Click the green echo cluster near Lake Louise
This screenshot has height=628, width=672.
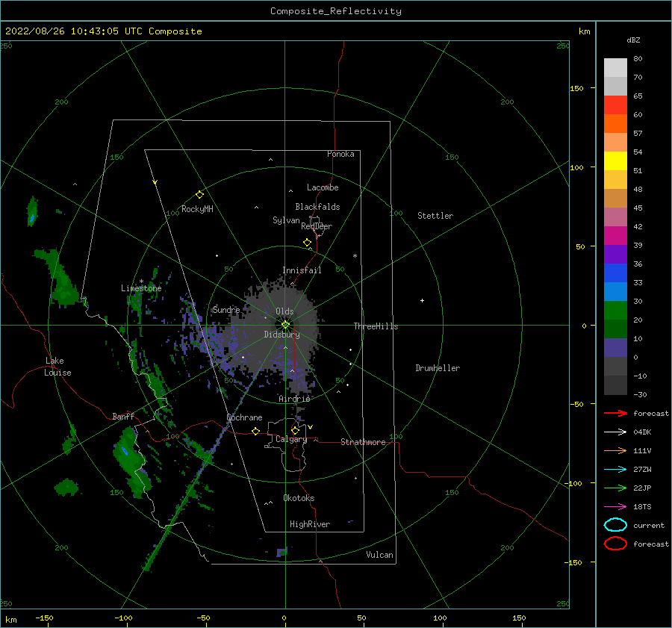57,276
